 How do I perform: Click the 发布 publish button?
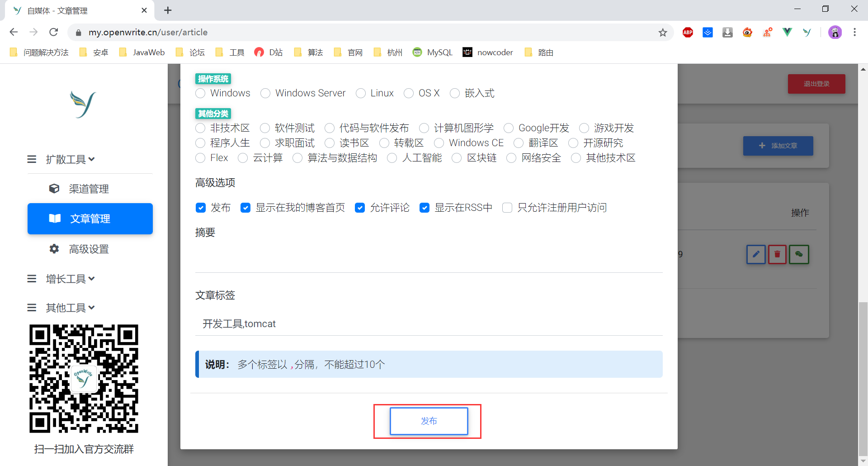click(429, 421)
